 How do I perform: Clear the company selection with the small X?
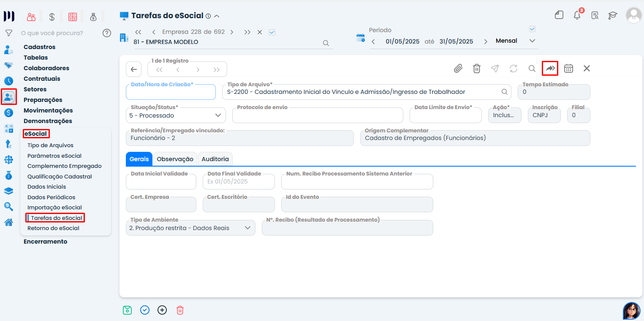(x=260, y=32)
